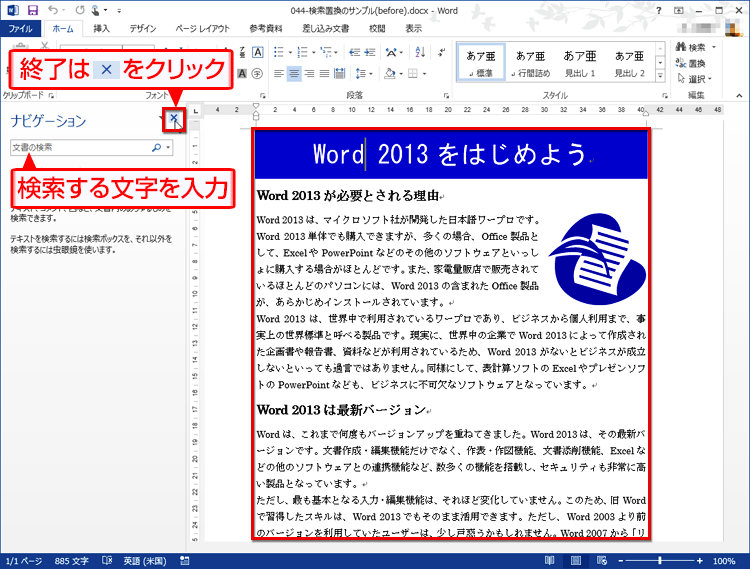
Task: Toggle align right paragraph button
Action: click(x=309, y=74)
